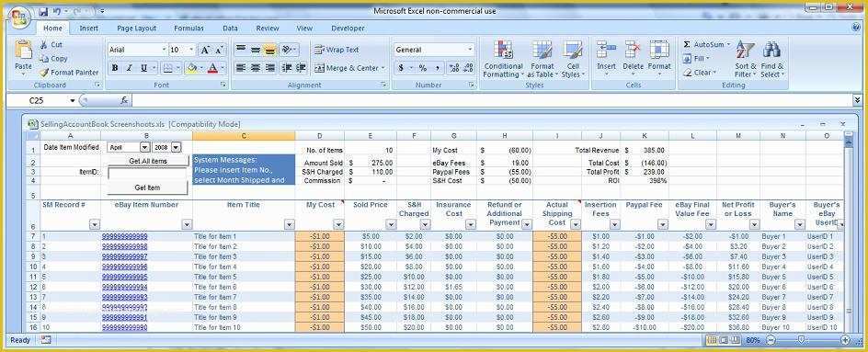
Task: Open the Font name Arial dropdown
Action: coord(164,50)
